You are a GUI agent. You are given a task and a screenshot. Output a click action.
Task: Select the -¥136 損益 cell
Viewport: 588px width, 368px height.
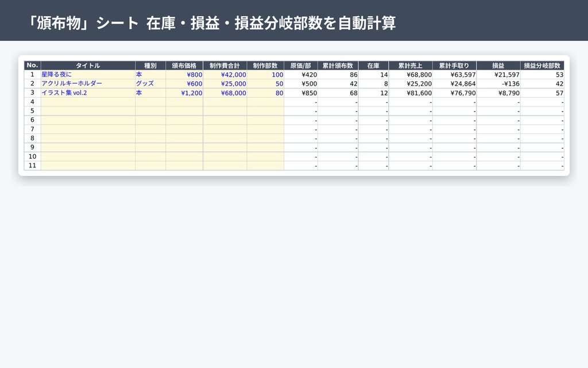[498, 83]
